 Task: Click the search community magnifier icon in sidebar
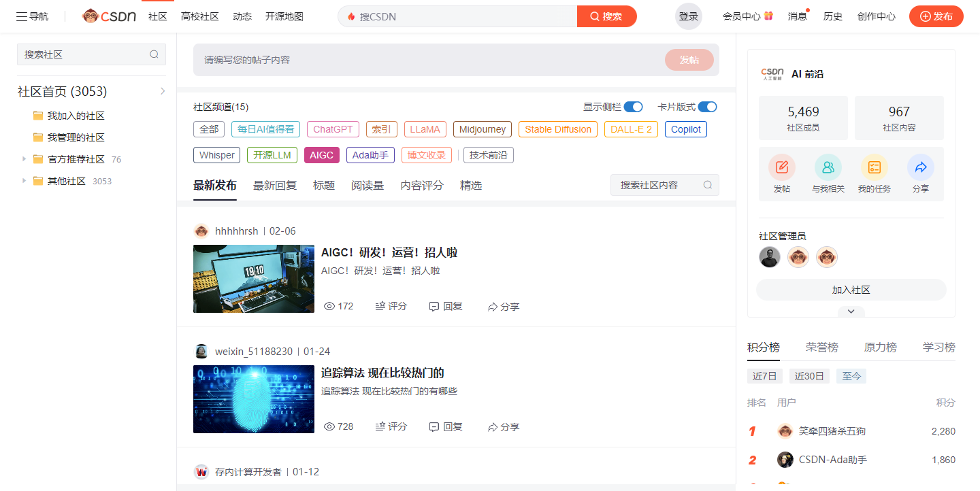154,54
